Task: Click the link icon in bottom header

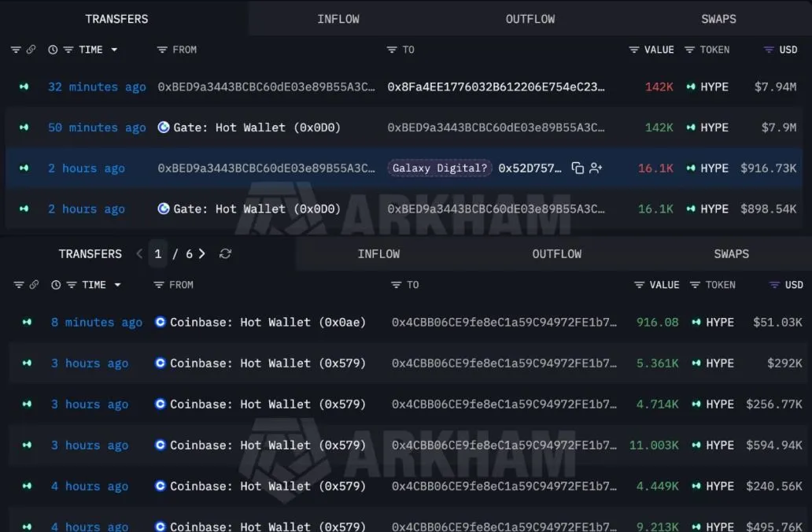Action: pyautogui.click(x=34, y=285)
